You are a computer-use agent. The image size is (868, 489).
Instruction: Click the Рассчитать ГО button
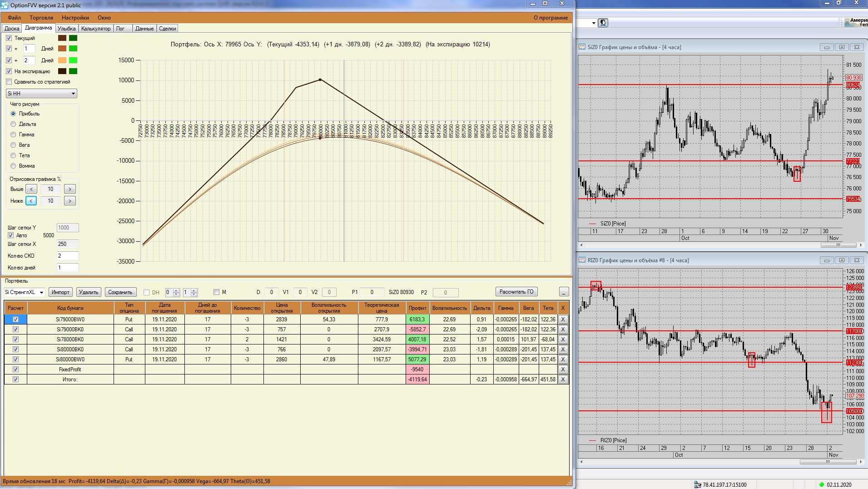point(516,292)
